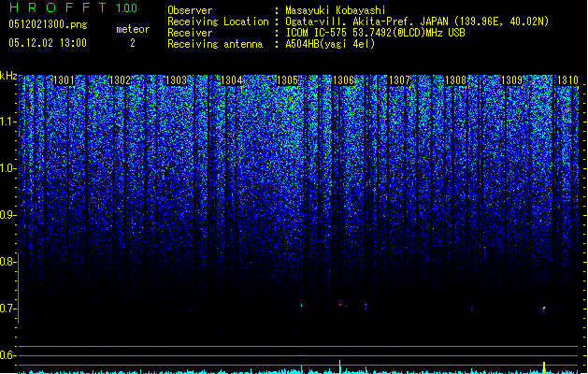Click the 1.1 frequency axis label
This screenshot has height=374, width=588.
[x=8, y=122]
